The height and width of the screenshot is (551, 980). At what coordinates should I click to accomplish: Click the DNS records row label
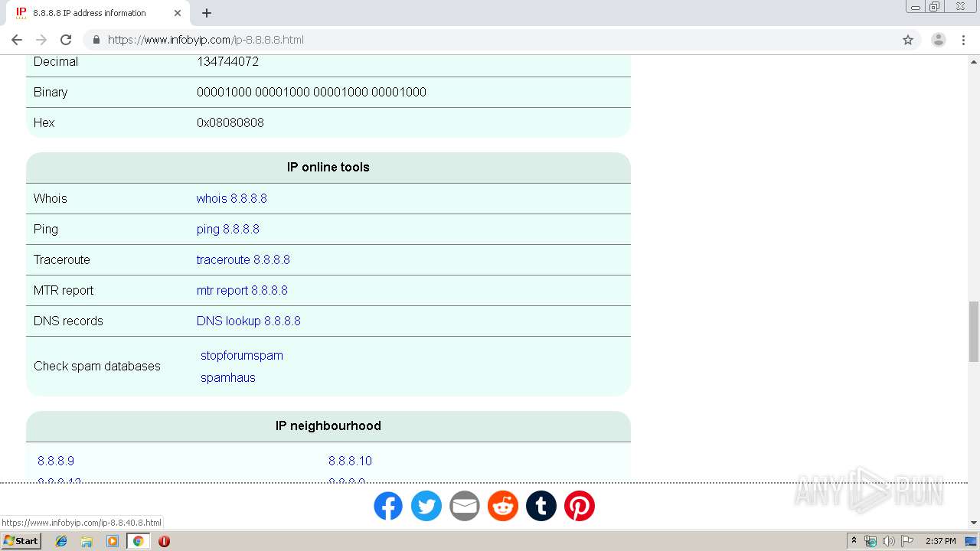click(x=68, y=321)
